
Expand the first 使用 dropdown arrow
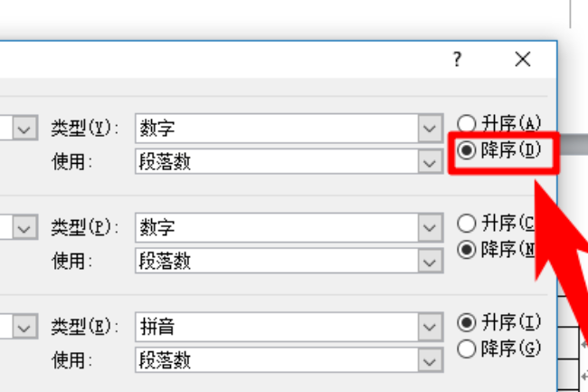coord(429,161)
